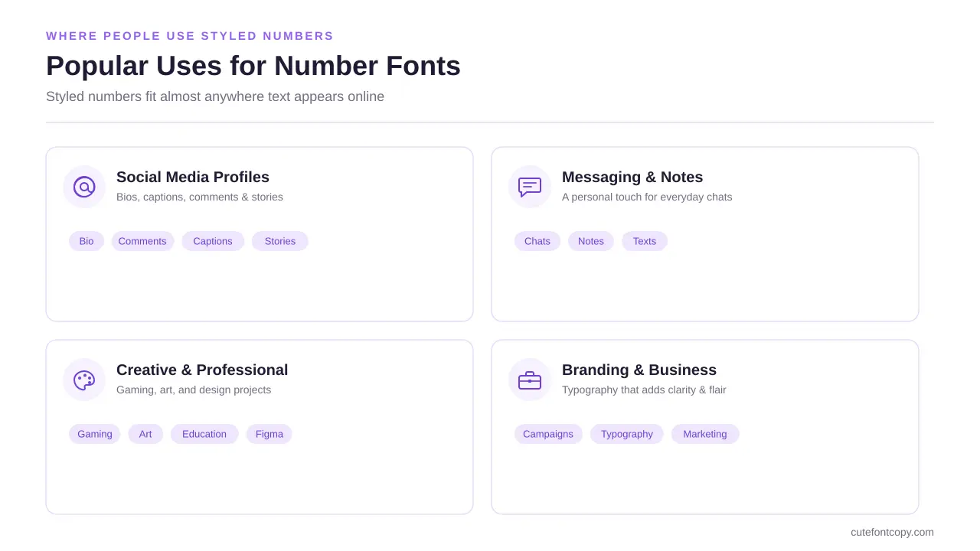Select the Chats tag
This screenshot has width=980, height=551.
click(537, 241)
